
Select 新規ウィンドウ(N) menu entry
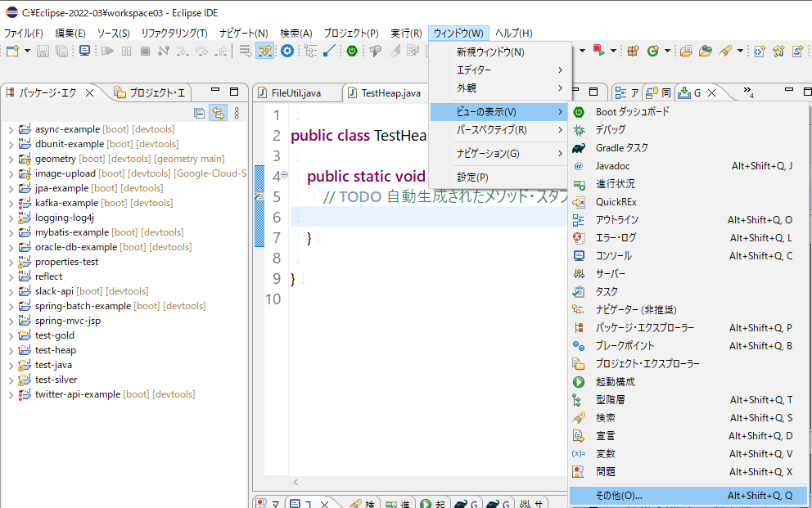pos(500,52)
